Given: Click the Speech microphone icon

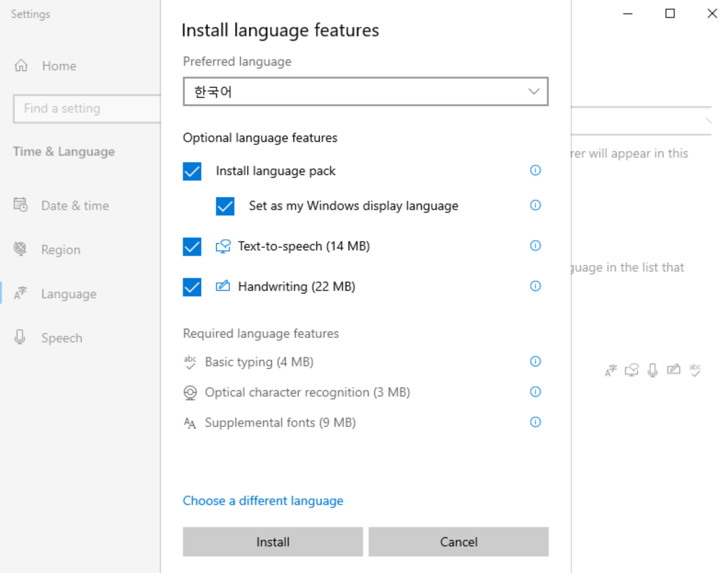Looking at the screenshot, I should pos(20,337).
